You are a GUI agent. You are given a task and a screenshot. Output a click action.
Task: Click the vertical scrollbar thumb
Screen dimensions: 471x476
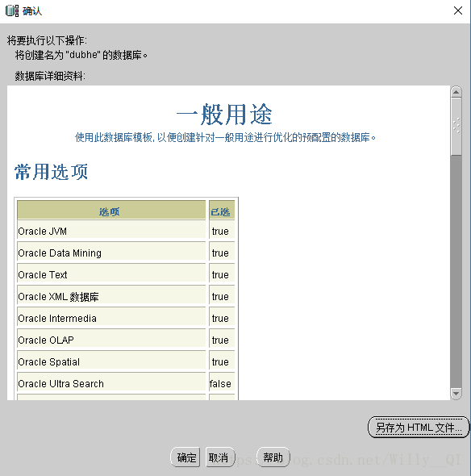point(456,127)
